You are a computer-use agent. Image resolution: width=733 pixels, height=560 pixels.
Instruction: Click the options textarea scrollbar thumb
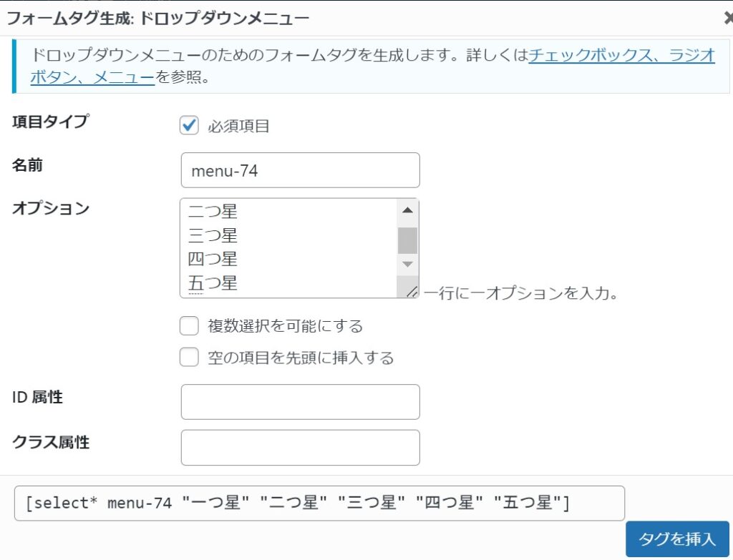407,240
